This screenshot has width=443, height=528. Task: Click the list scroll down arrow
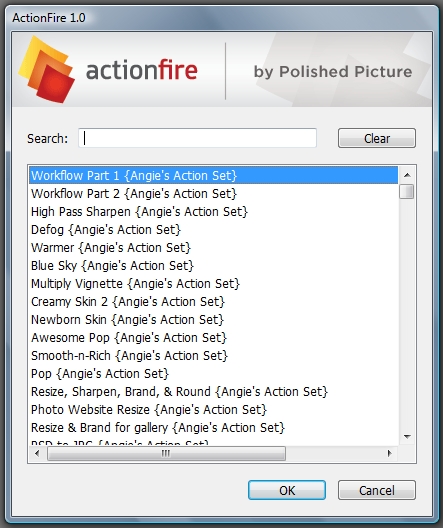pyautogui.click(x=407, y=437)
